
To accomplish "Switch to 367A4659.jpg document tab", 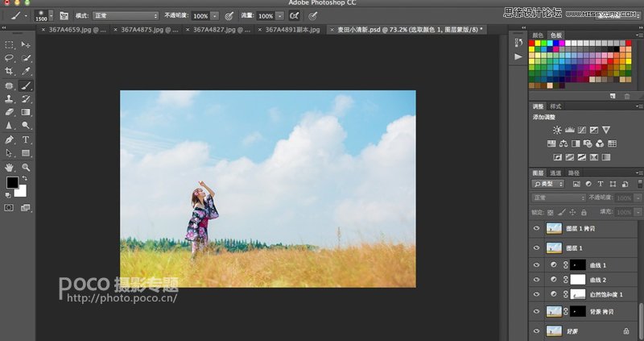I will coord(77,30).
